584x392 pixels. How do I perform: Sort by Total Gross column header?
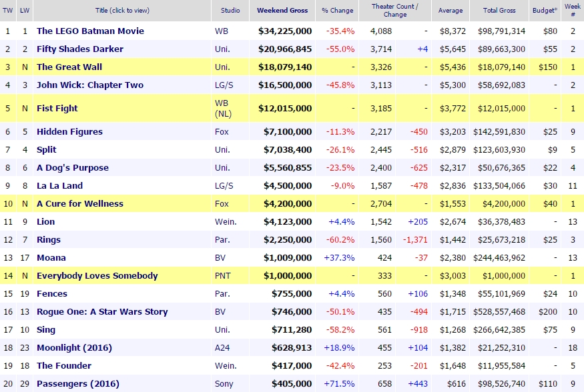coord(499,11)
